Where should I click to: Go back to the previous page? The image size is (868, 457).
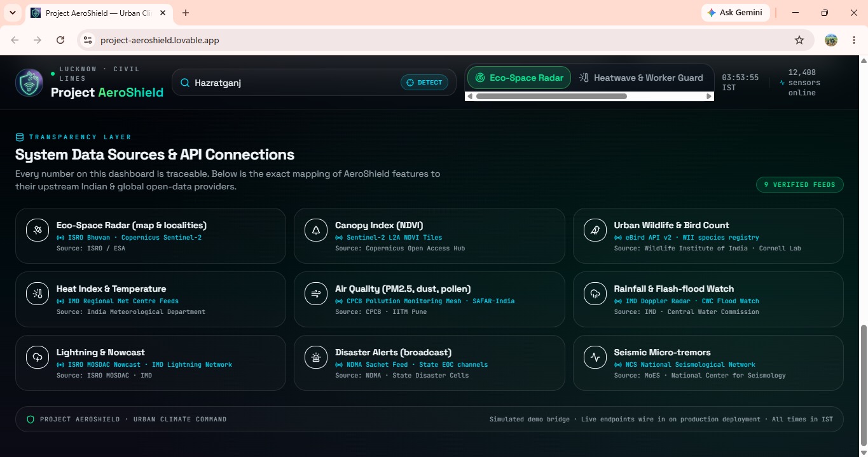(15, 40)
